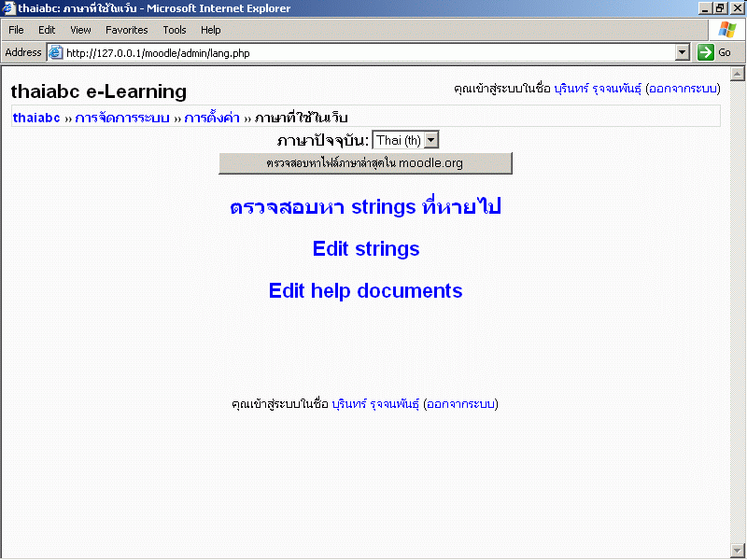Screen dimensions: 747x560
Task: Click the Go arrow icon beside address bar
Action: 706,53
